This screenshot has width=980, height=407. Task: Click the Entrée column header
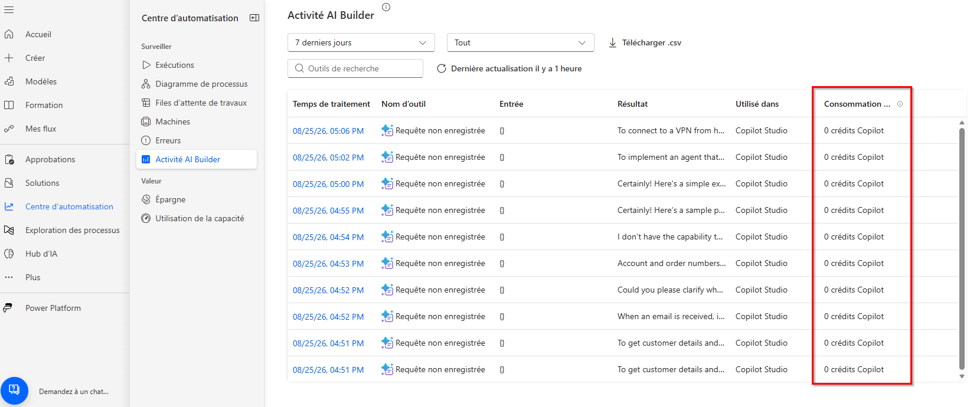point(511,104)
